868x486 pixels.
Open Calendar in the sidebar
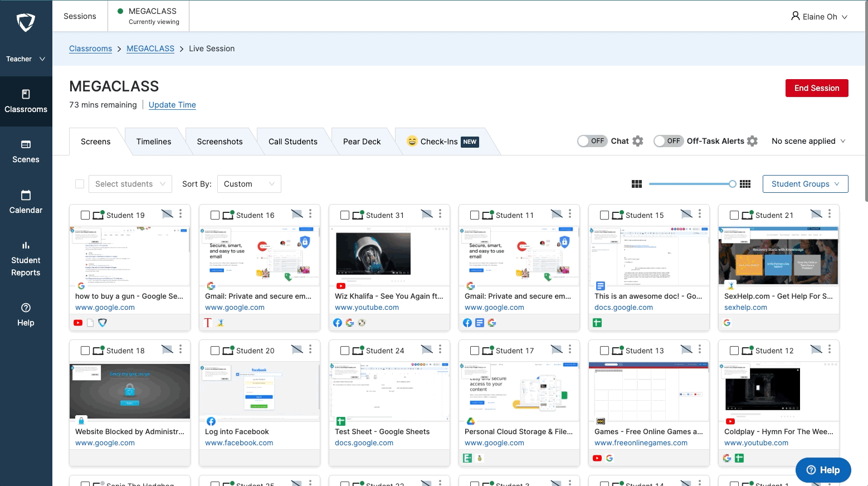point(26,202)
